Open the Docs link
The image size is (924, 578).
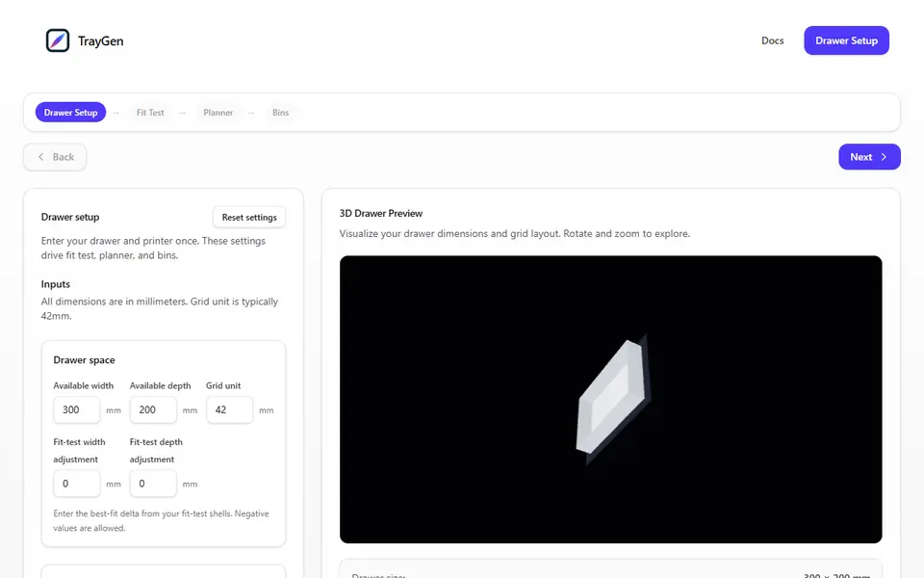(x=772, y=40)
